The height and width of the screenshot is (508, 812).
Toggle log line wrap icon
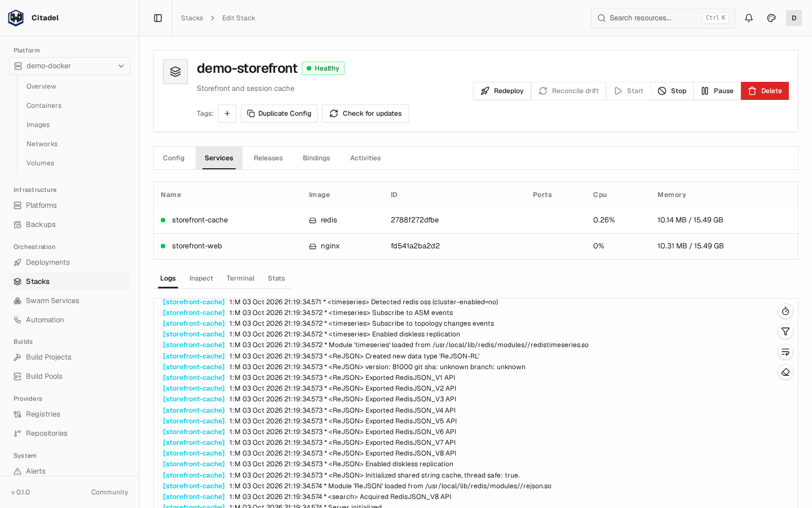(785, 352)
